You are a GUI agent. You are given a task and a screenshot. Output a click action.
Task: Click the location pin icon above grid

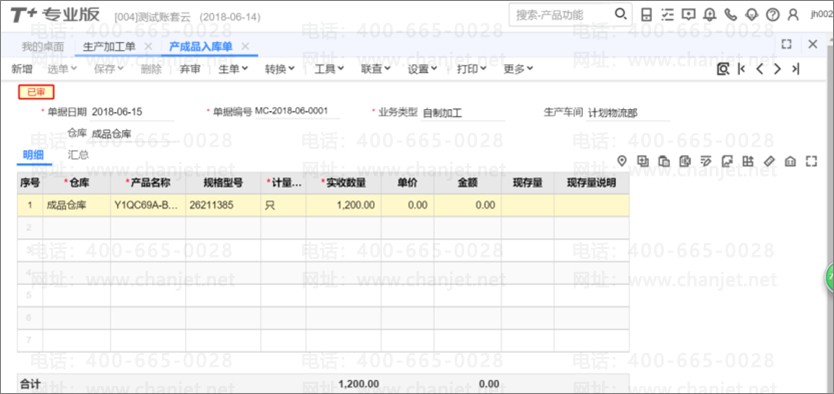(622, 161)
